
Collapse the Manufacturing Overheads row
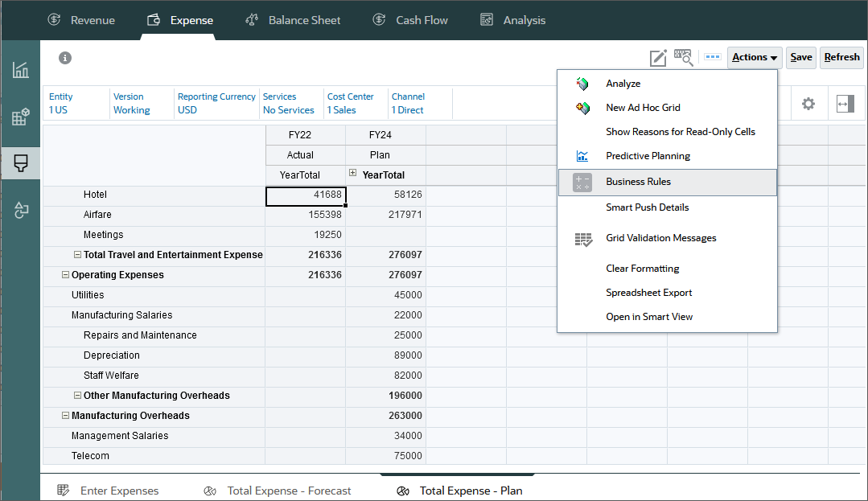pos(64,415)
